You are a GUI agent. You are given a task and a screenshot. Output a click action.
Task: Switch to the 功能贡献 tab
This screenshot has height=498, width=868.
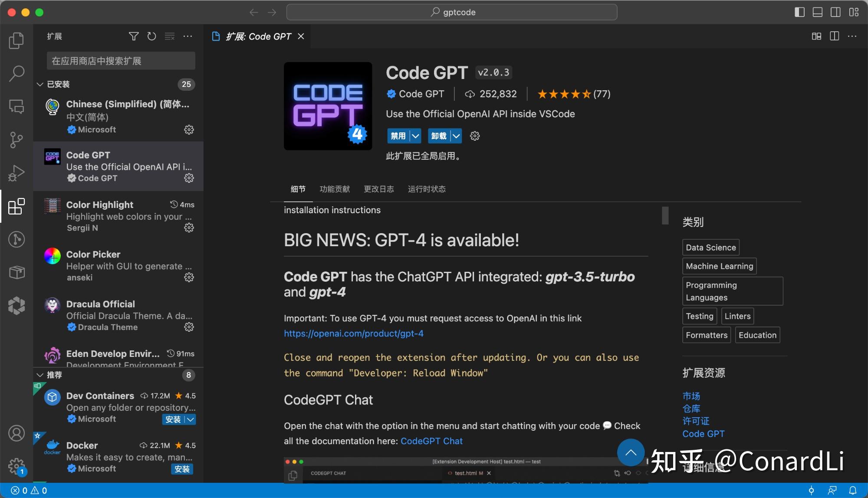tap(334, 189)
